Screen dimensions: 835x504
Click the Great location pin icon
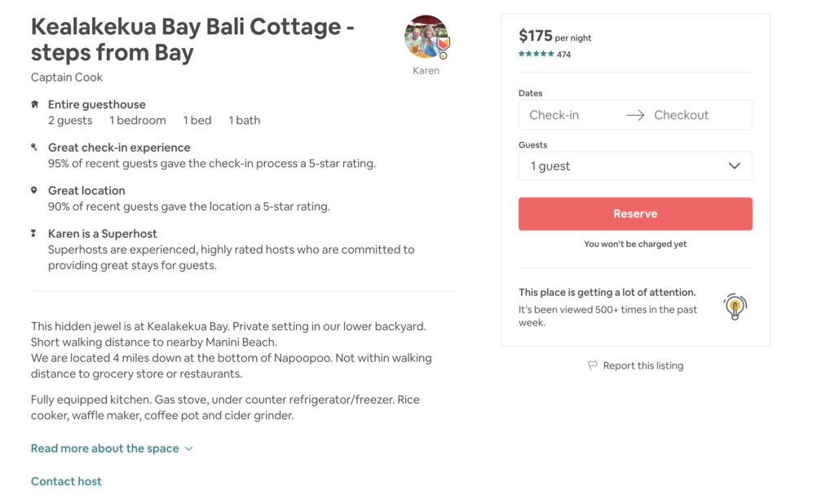pos(34,191)
